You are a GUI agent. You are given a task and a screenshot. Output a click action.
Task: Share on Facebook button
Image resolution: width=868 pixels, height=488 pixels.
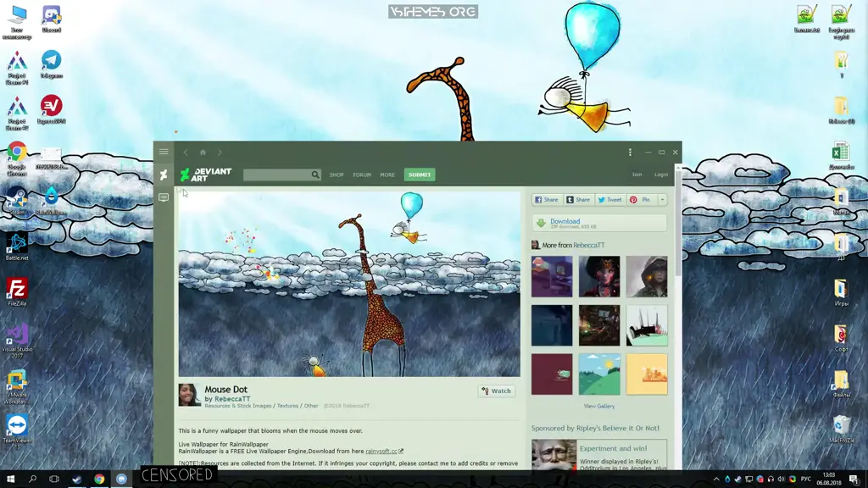coord(547,200)
